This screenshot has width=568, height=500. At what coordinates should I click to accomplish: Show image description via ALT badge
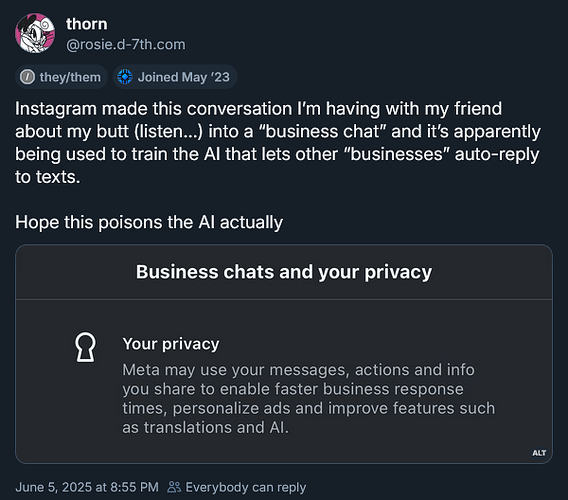pyautogui.click(x=539, y=453)
